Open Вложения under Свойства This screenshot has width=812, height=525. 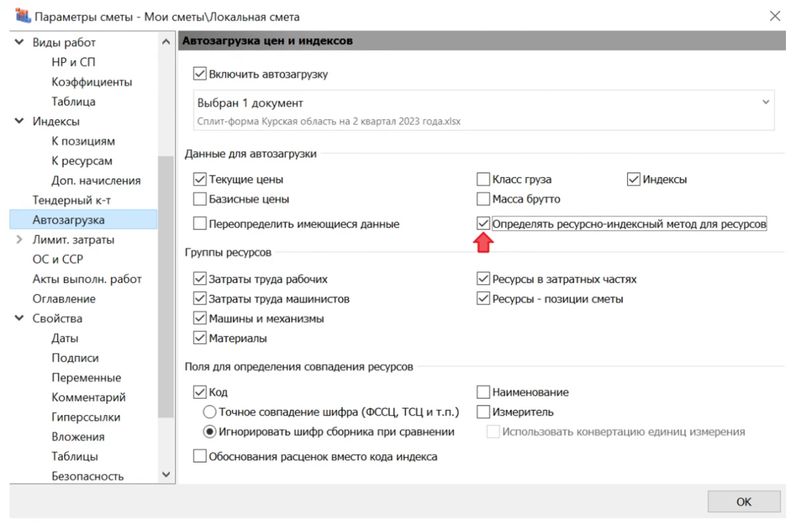78,437
